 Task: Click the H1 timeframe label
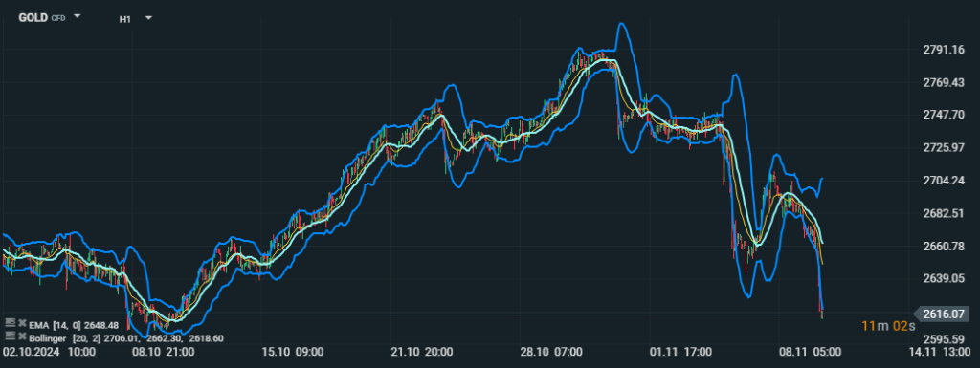coord(125,19)
